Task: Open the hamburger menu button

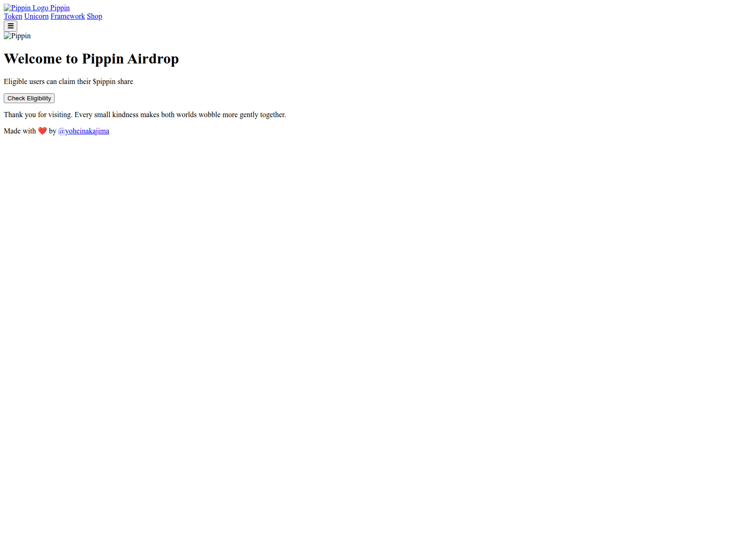Action: [x=10, y=26]
